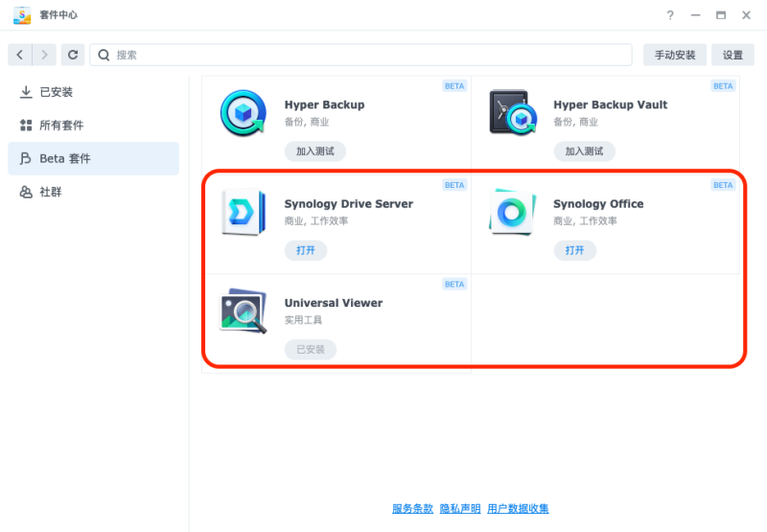Maximize the Package Center window
The width and height of the screenshot is (767, 532).
pos(721,15)
